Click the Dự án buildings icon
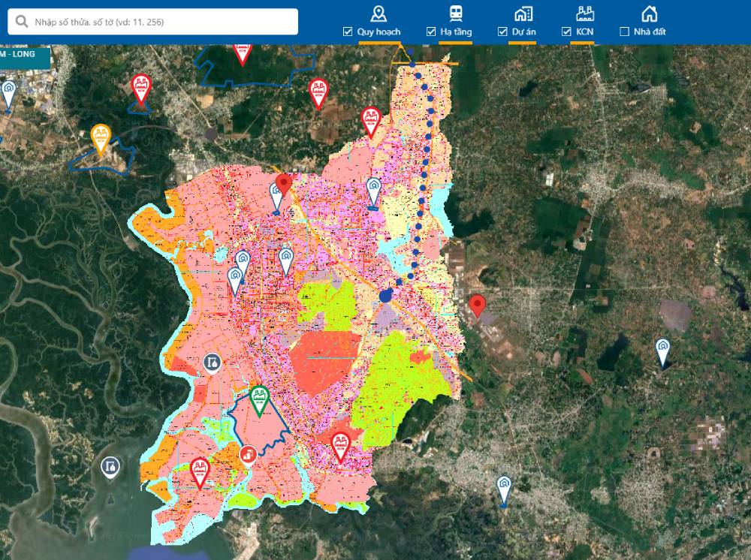The height and width of the screenshot is (560, 751). tap(523, 14)
